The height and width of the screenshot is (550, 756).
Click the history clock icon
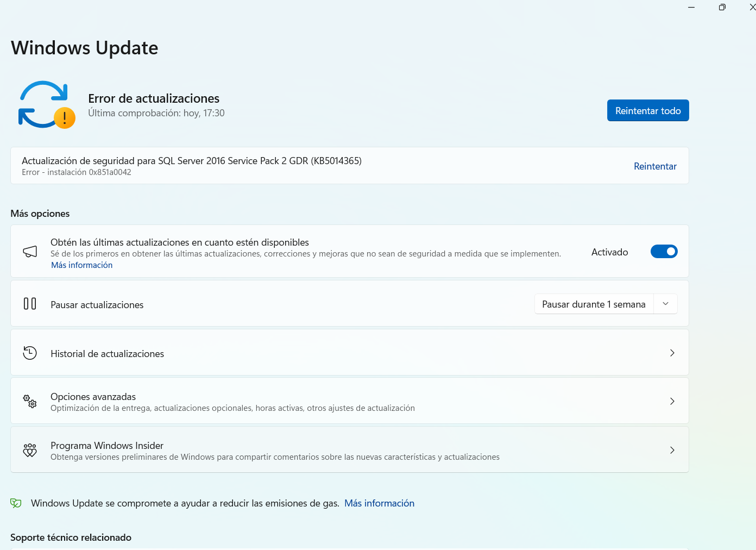tap(30, 353)
